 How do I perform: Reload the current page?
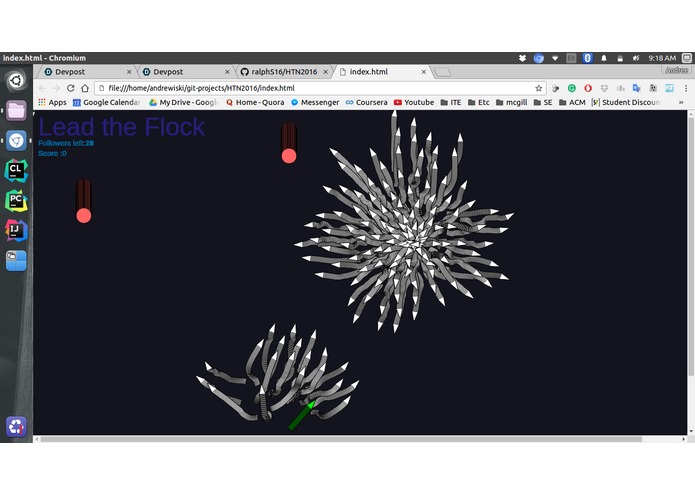tap(70, 88)
